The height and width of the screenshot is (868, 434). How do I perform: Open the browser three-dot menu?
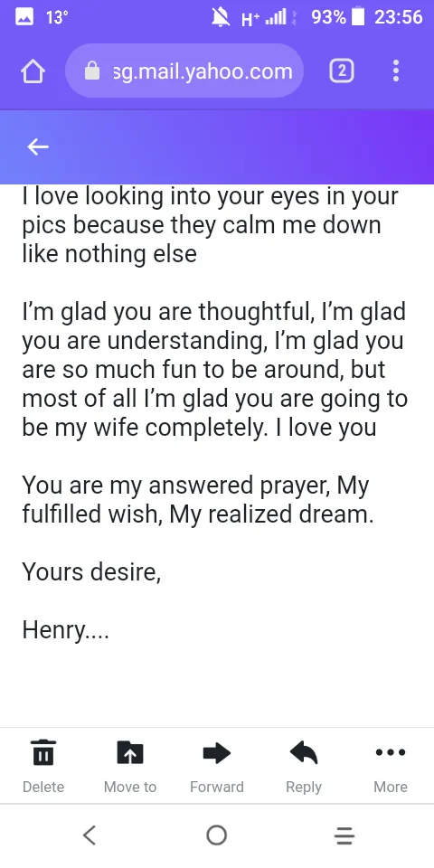coord(395,71)
